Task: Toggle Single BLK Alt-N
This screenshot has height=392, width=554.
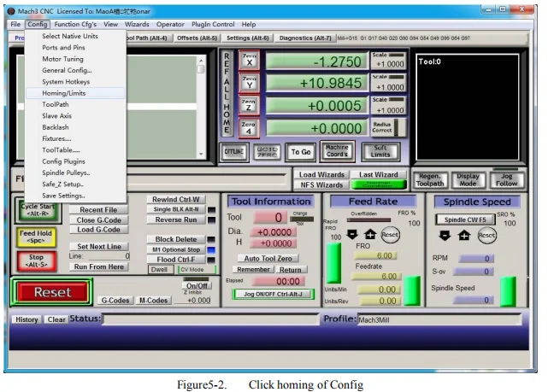Action: pyautogui.click(x=176, y=209)
